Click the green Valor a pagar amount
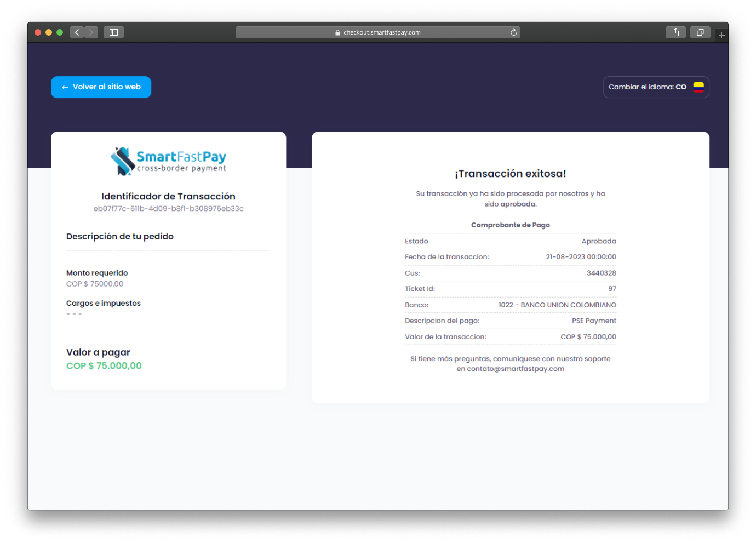The width and height of the screenshot is (756, 543). coord(104,366)
